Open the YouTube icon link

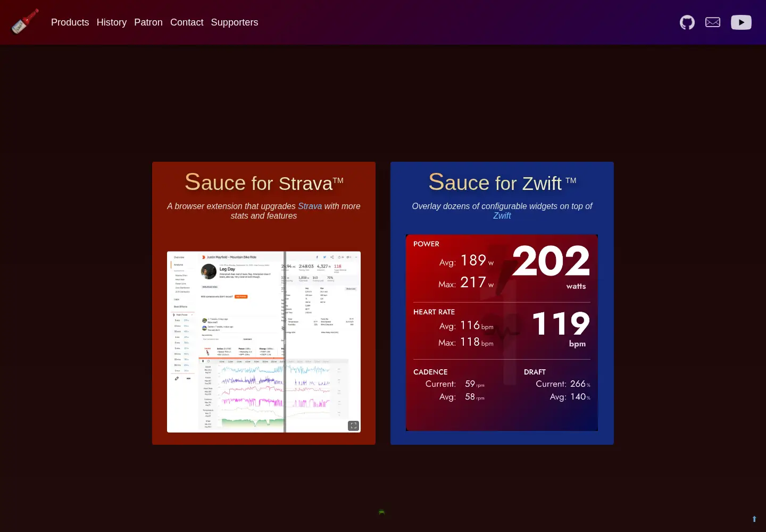[x=741, y=22]
